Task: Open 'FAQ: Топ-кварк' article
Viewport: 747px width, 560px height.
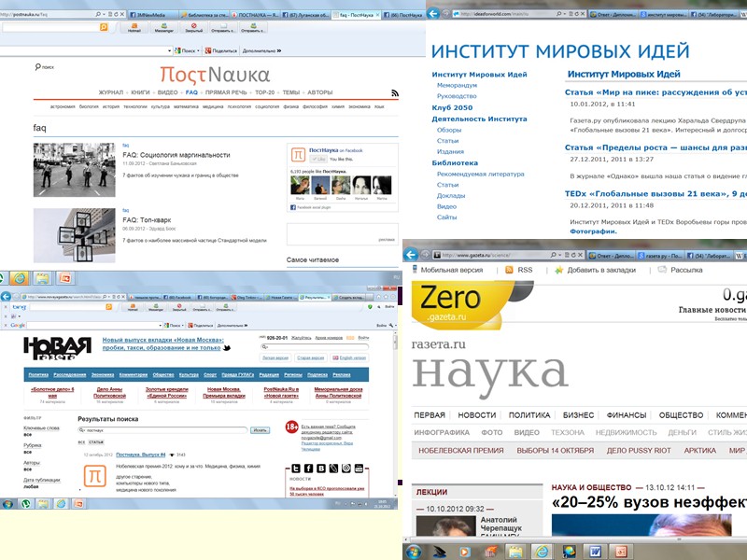Action: (x=147, y=220)
